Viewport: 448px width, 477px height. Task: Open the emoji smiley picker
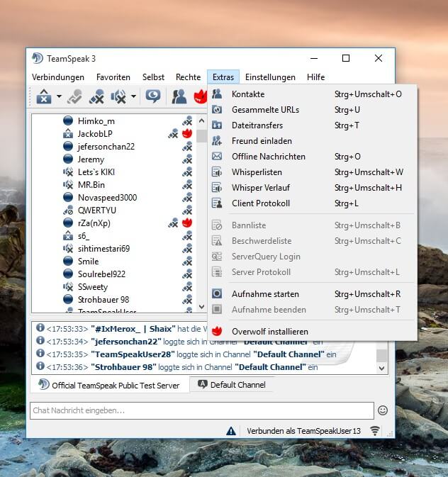coord(383,410)
